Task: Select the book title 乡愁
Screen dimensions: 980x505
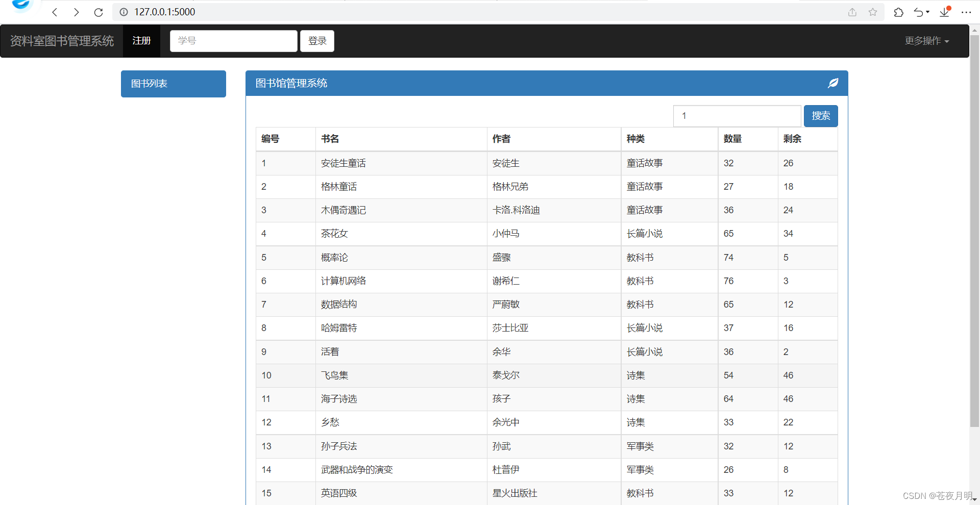Action: [x=330, y=422]
